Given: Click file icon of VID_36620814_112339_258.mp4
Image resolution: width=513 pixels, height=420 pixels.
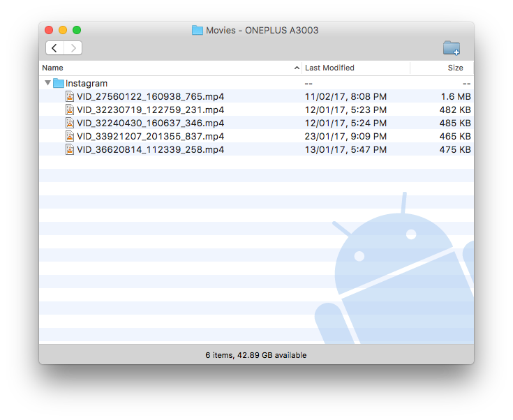Looking at the screenshot, I should click(x=70, y=150).
